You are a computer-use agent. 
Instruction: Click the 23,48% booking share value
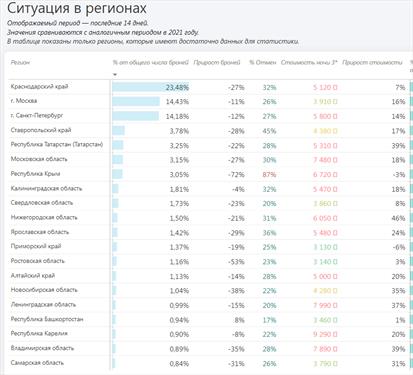[x=177, y=88]
